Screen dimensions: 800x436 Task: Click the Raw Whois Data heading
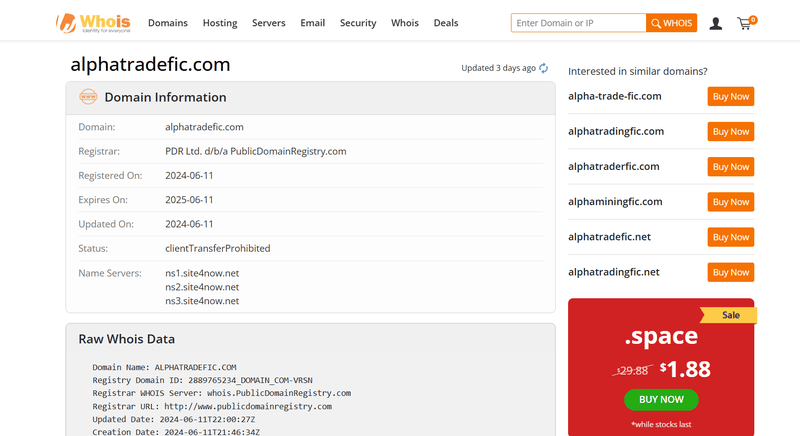coord(127,339)
